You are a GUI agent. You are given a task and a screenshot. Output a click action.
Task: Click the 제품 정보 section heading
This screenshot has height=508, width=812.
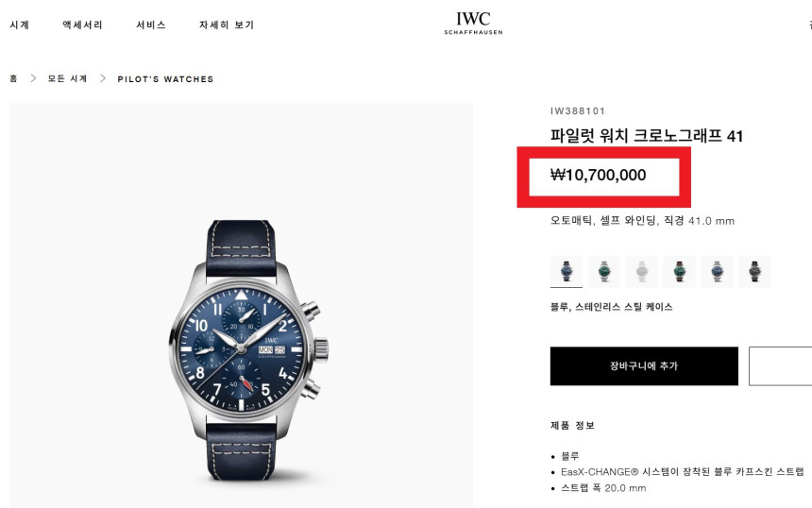click(x=572, y=426)
